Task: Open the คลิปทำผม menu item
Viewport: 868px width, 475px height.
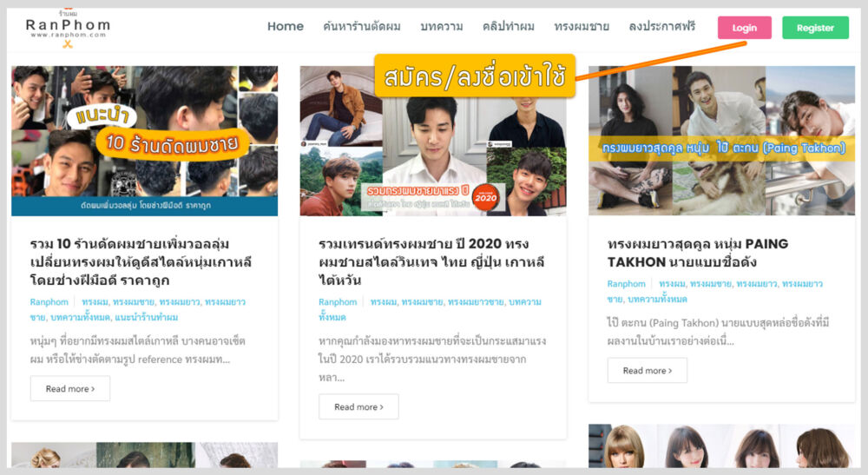Action: 508,27
